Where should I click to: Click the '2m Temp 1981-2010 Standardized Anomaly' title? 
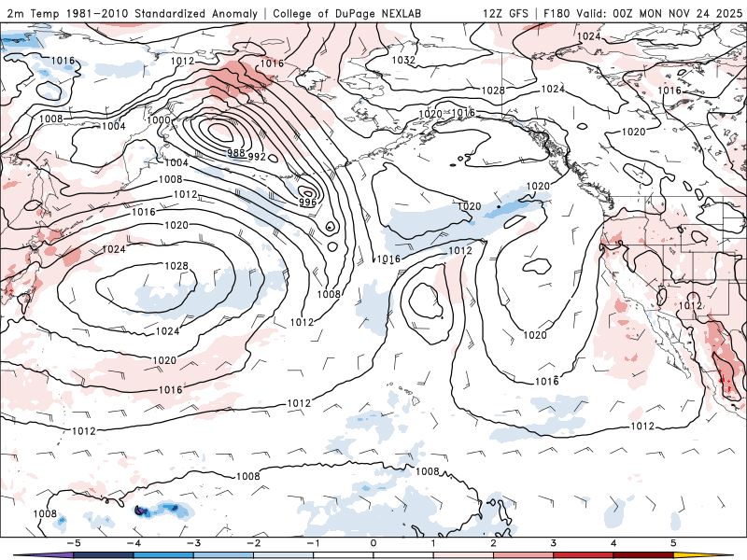pos(132,13)
